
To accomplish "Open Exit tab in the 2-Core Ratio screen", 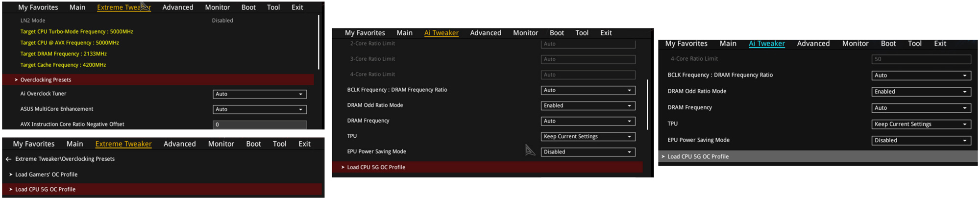I will point(606,33).
